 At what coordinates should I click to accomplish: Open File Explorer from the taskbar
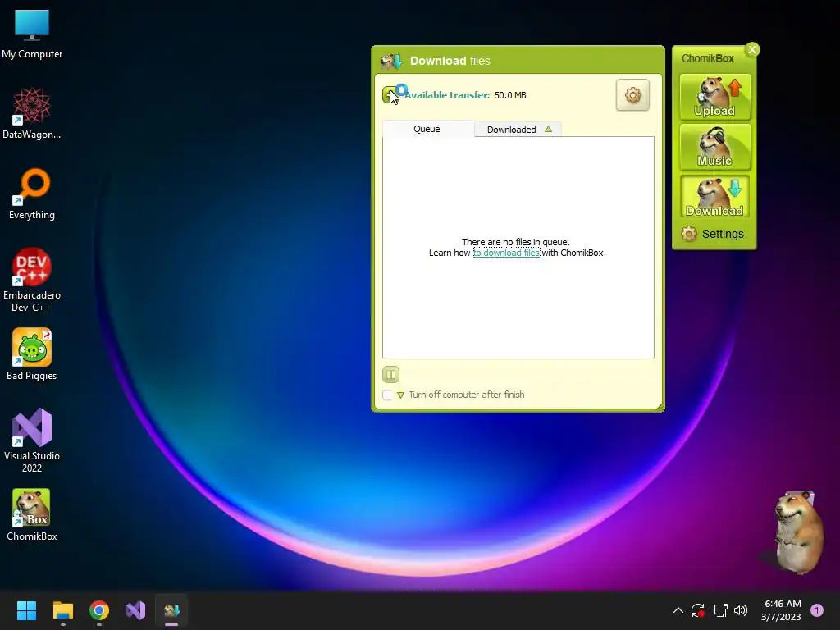62,610
